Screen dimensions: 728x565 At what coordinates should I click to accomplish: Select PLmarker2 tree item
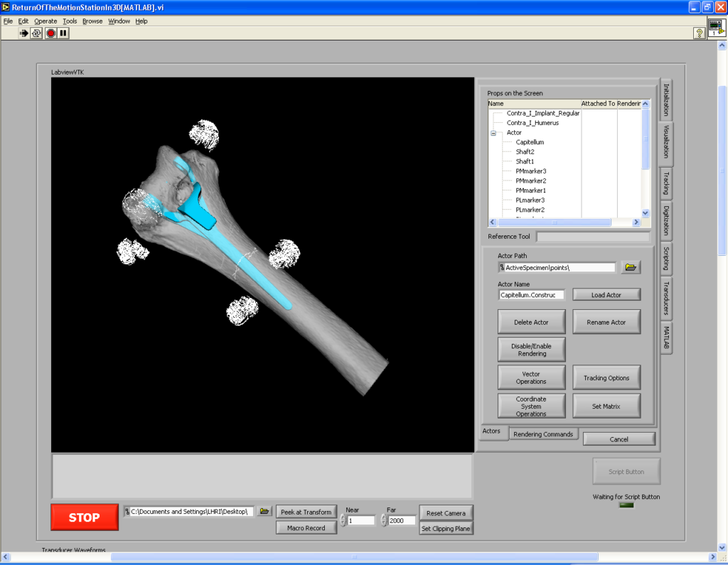pos(530,210)
